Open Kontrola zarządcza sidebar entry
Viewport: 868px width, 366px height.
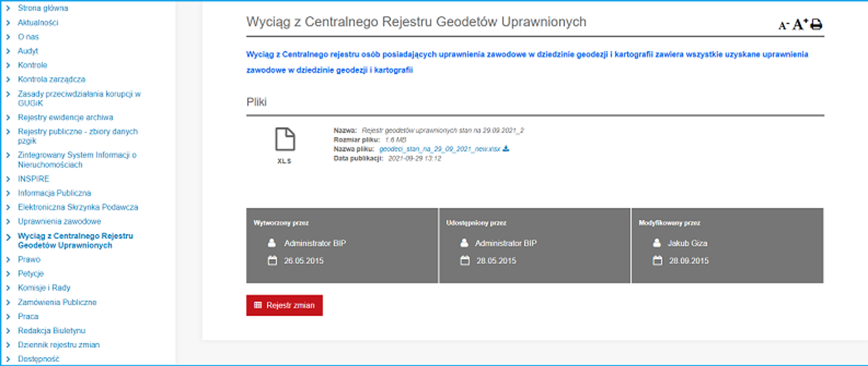(52, 80)
